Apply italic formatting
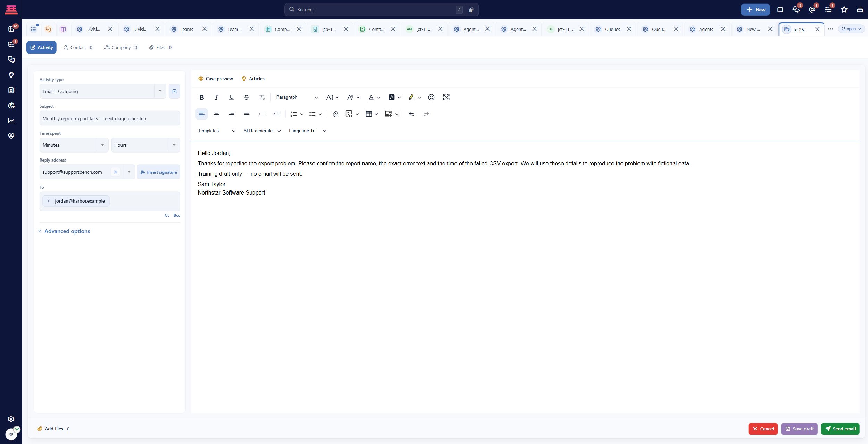868x444 pixels. coord(216,97)
